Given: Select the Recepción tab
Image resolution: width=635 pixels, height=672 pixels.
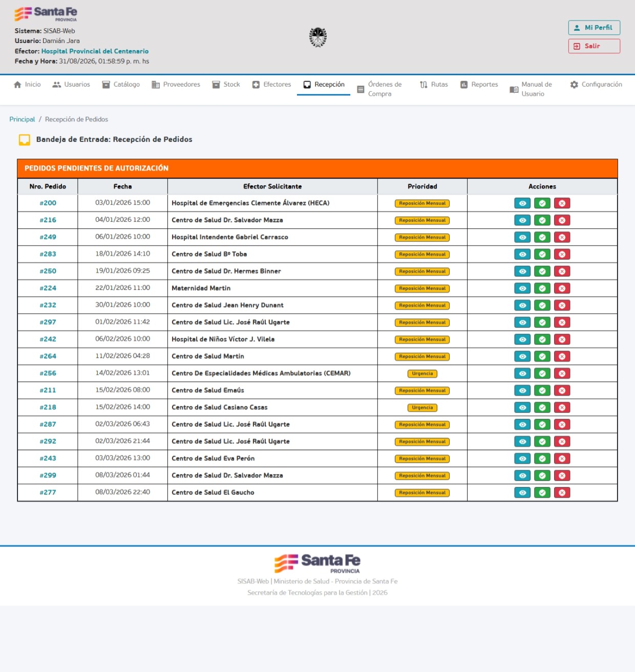Looking at the screenshot, I should coord(324,84).
